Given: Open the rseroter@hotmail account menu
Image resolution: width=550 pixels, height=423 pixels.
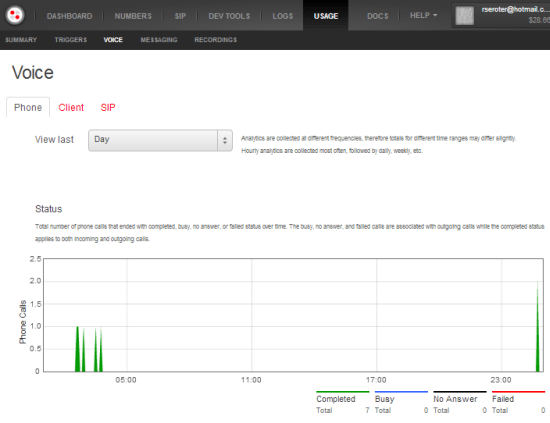Looking at the screenshot, I should [x=515, y=10].
